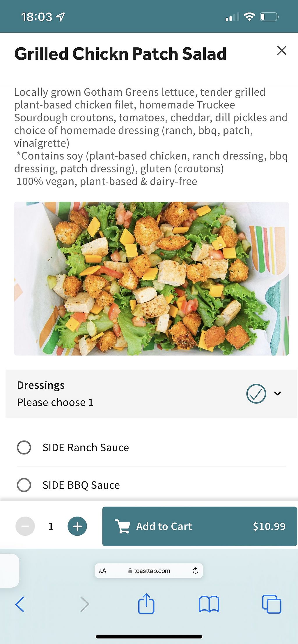Open the Safari tabs overview icon
The height and width of the screenshot is (644, 298).
(272, 604)
